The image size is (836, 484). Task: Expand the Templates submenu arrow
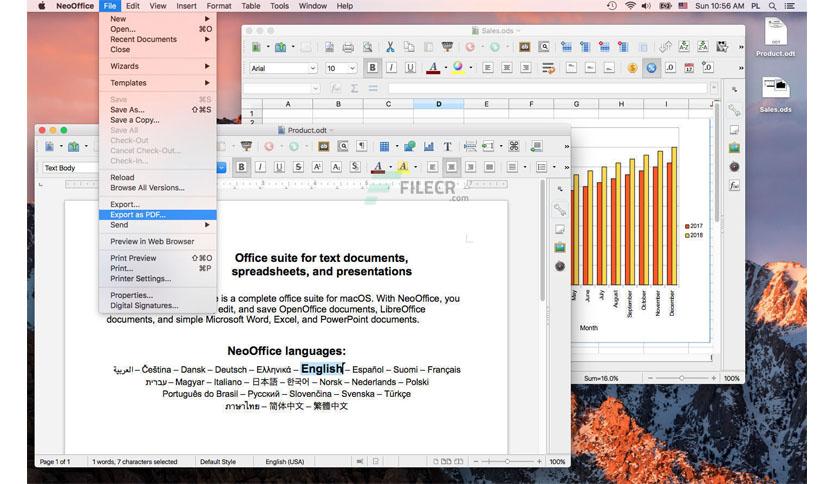207,83
